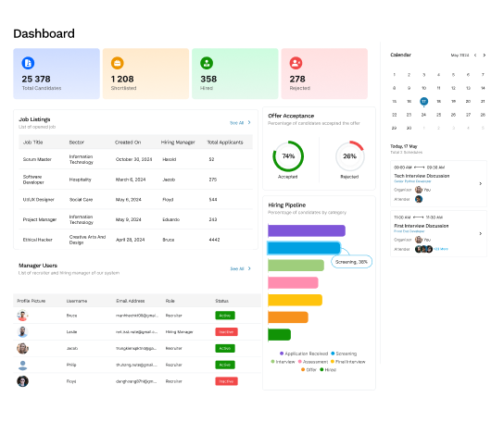This screenshot has width=504, height=422.
Task: Click the Active status badge for Bruce
Action: click(225, 316)
